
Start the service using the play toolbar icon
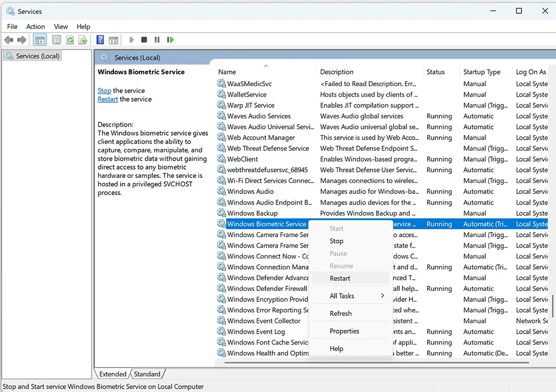131,39
